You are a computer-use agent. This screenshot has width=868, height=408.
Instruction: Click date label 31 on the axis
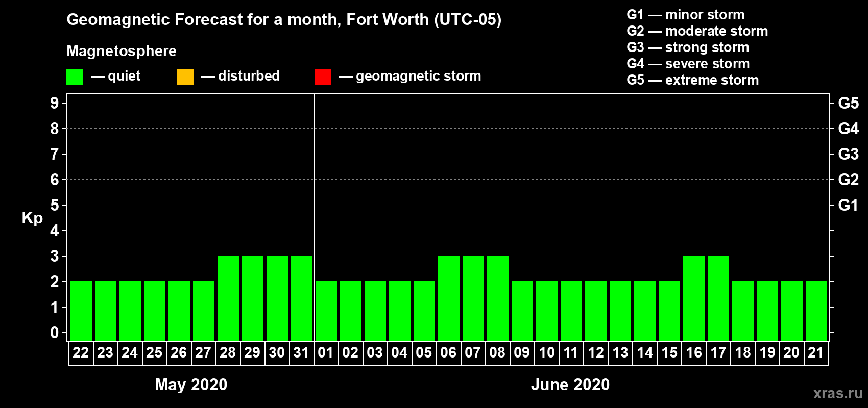click(x=301, y=353)
